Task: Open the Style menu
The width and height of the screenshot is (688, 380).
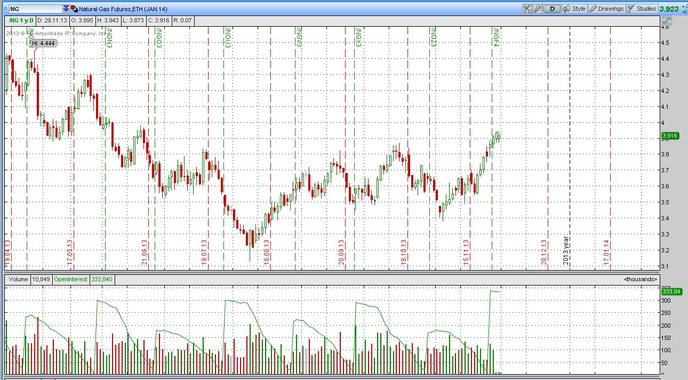Action: [574, 9]
